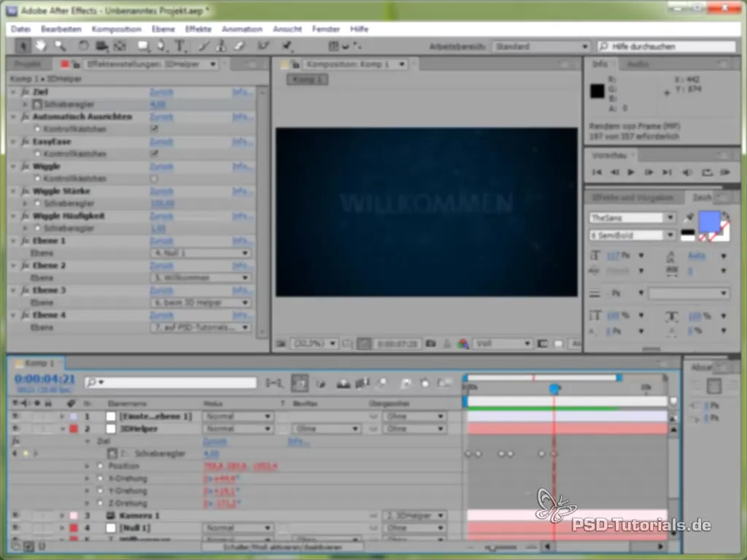Click RAM preview button in Vorschau
This screenshot has height=560, width=747.
pyautogui.click(x=725, y=172)
